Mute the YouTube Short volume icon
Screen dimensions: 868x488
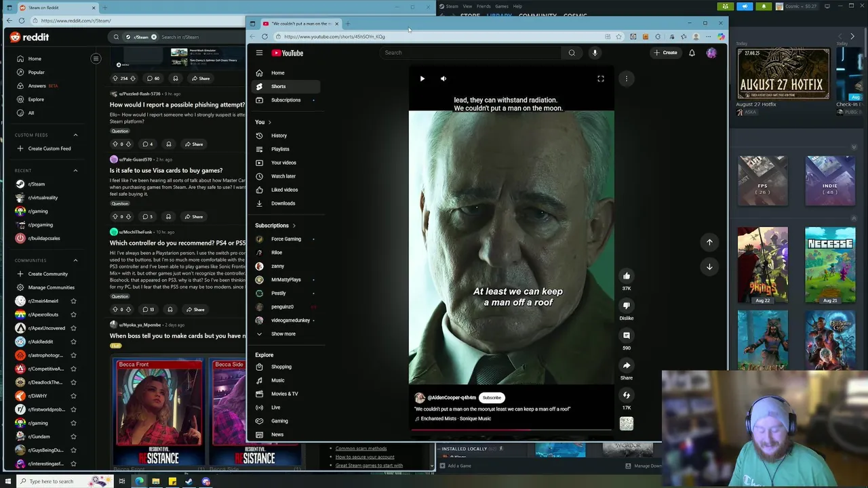pyautogui.click(x=443, y=79)
